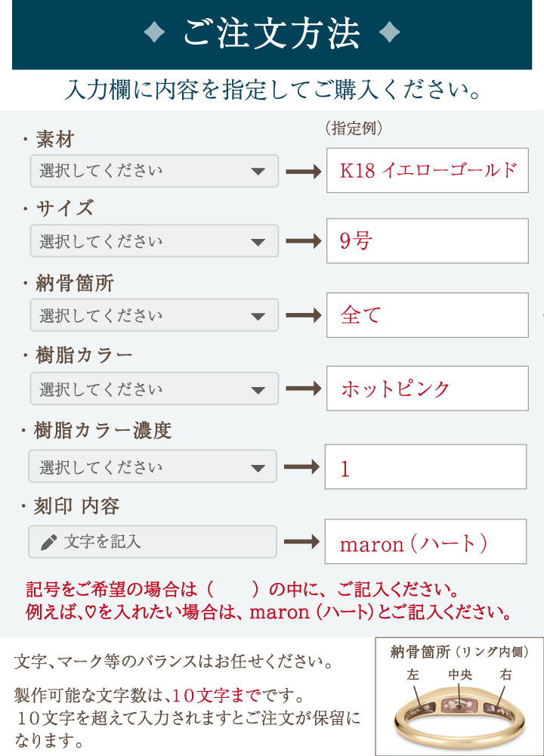
Task: Click the 全て example box
Action: pyautogui.click(x=427, y=314)
